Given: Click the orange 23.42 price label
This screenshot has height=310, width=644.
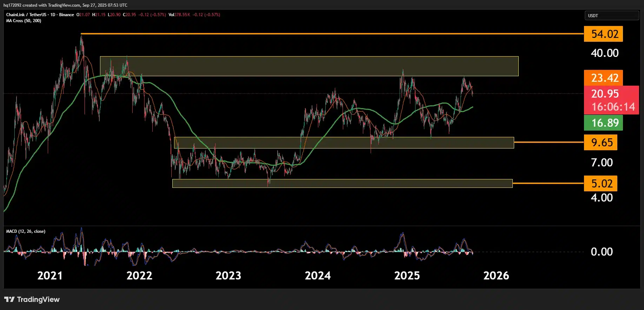Looking at the screenshot, I should [603, 78].
